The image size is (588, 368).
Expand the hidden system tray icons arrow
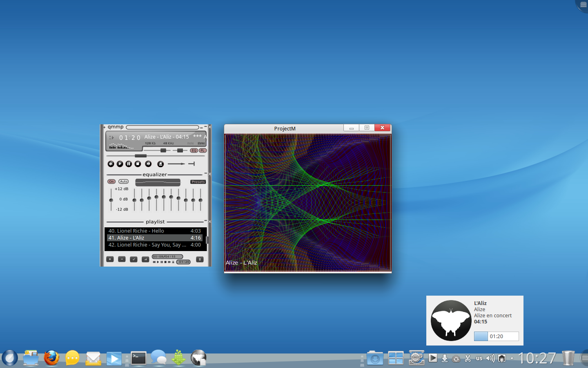(x=512, y=359)
